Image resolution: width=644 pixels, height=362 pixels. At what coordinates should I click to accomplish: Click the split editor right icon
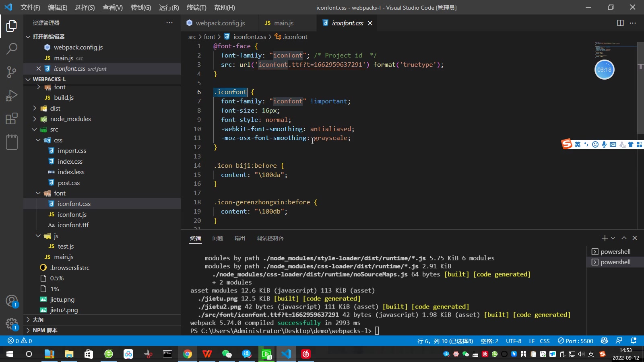coord(620,23)
